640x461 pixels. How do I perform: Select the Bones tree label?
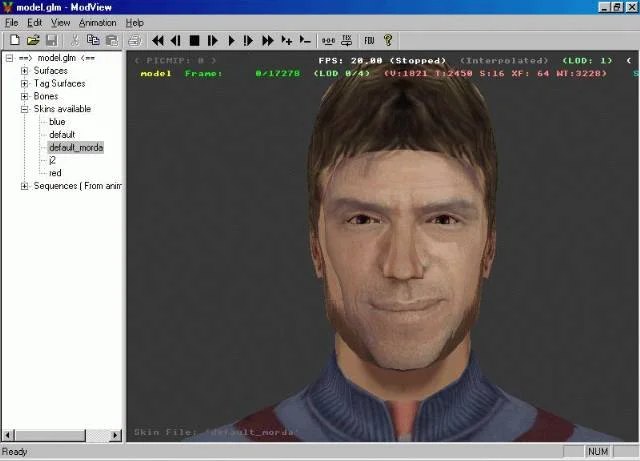tap(46, 96)
